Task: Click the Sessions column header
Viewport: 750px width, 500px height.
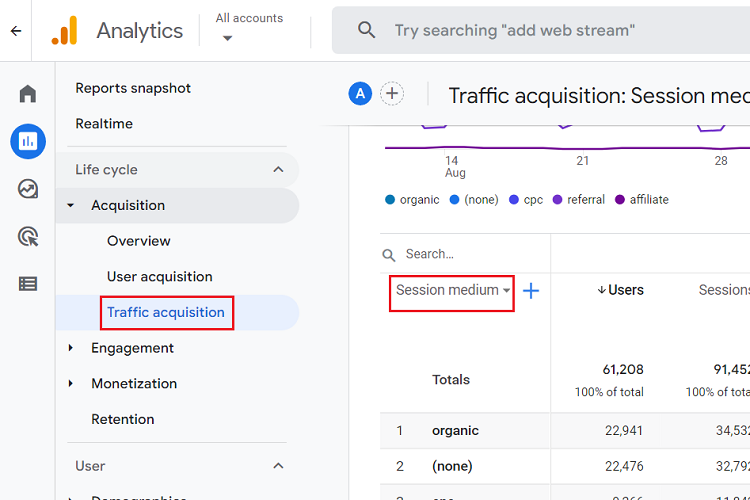Action: [724, 290]
